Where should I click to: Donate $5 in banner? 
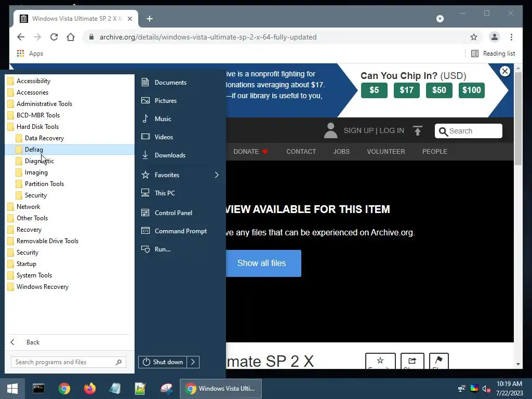point(374,90)
